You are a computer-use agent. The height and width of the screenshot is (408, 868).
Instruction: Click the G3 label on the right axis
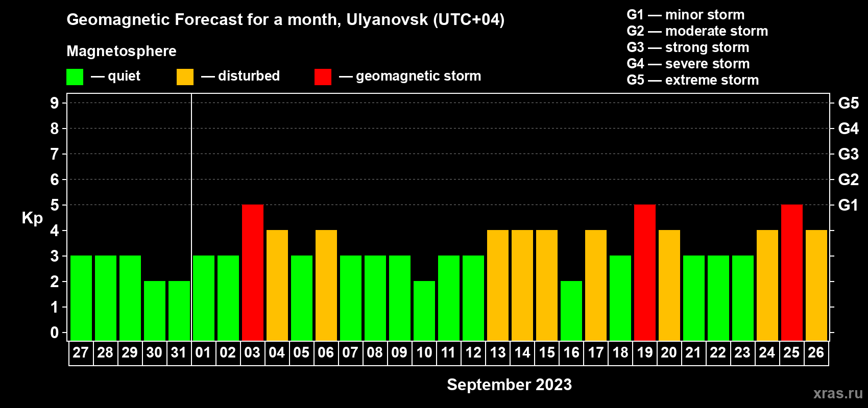(849, 154)
